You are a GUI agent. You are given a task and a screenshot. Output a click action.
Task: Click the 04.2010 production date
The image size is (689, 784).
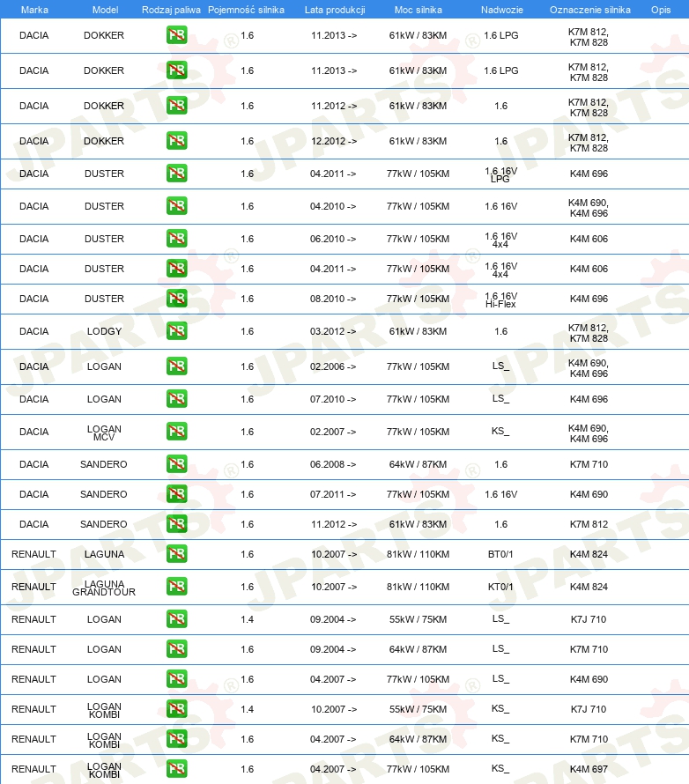[333, 206]
